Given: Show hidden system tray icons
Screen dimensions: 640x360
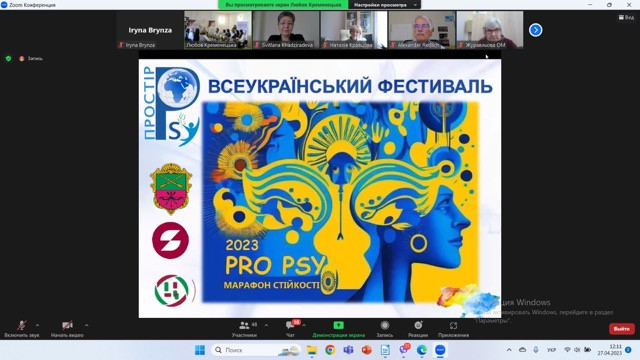Looking at the screenshot, I should [509, 350].
